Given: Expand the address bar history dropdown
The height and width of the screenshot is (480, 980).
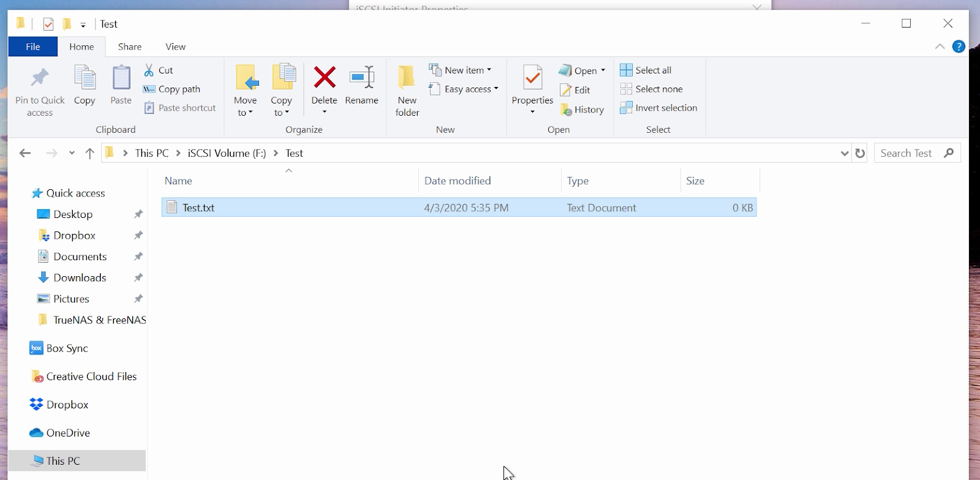Looking at the screenshot, I should [845, 153].
